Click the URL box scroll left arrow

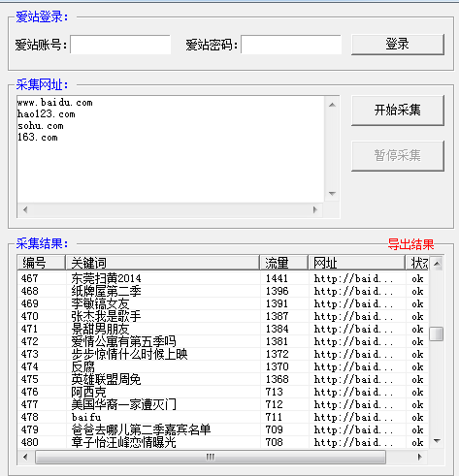click(25, 209)
